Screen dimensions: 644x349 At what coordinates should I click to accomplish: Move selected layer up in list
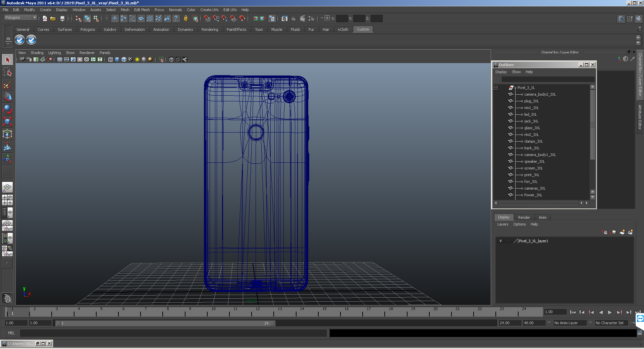click(605, 232)
